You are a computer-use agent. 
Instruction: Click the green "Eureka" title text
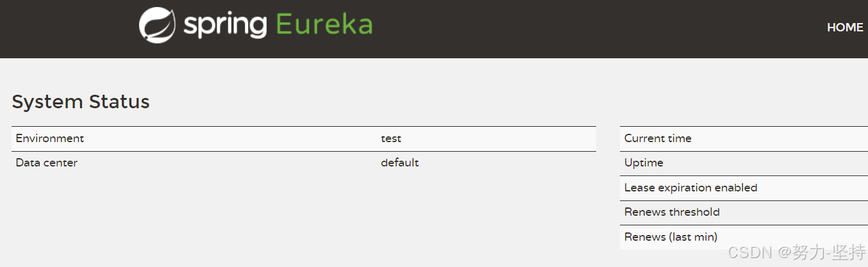(324, 25)
